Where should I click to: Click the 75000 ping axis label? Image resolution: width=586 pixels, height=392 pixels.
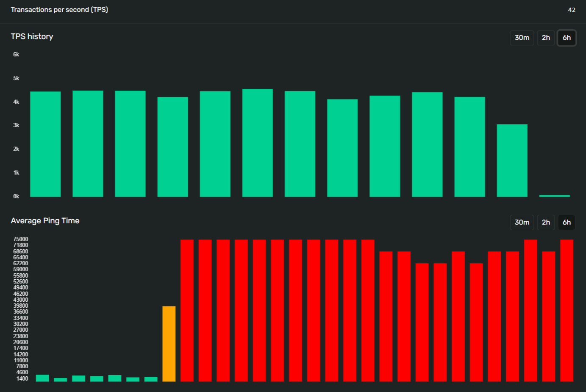click(x=20, y=239)
